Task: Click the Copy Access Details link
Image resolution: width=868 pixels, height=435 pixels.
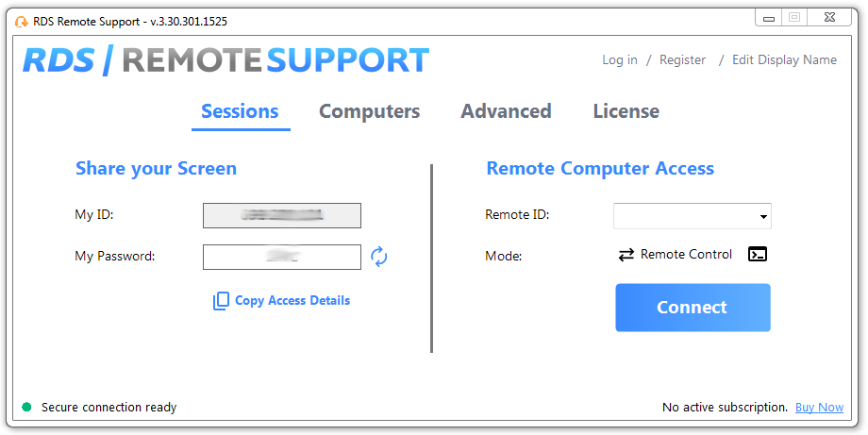Action: (x=292, y=301)
